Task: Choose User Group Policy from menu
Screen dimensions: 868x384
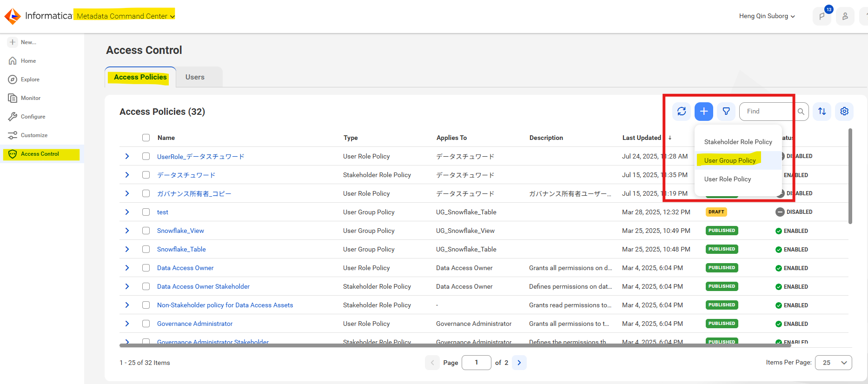Action: click(x=738, y=160)
